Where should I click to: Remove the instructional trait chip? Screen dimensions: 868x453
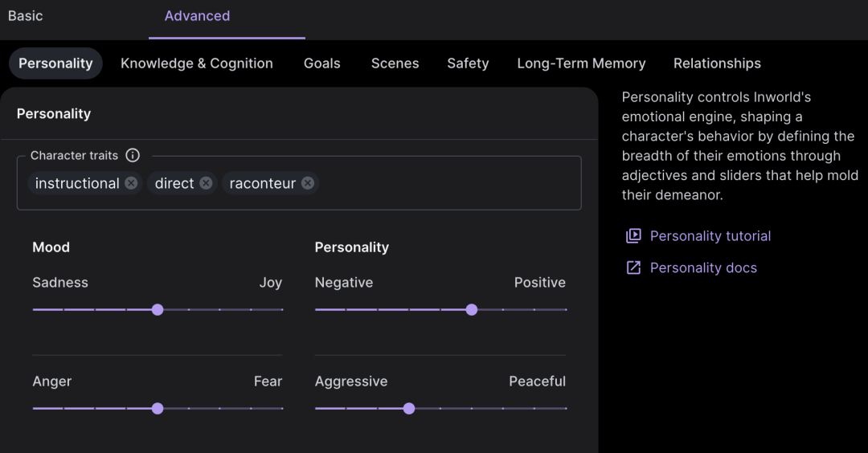tap(131, 183)
